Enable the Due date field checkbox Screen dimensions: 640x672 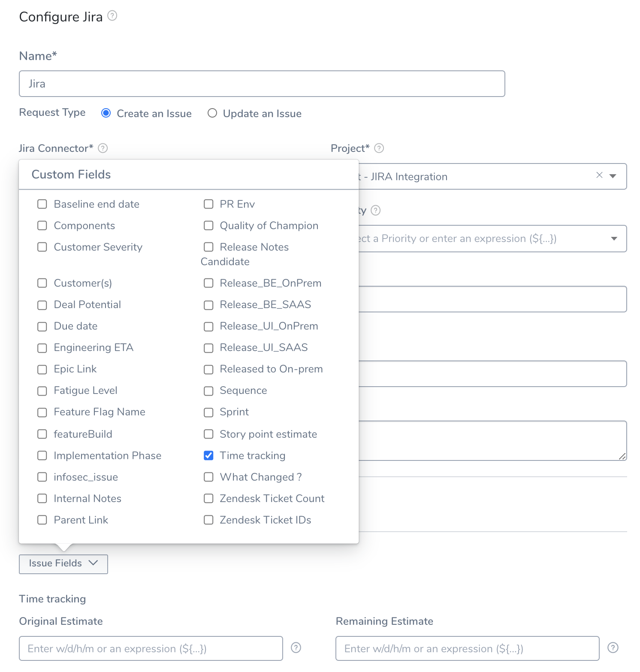pyautogui.click(x=42, y=327)
